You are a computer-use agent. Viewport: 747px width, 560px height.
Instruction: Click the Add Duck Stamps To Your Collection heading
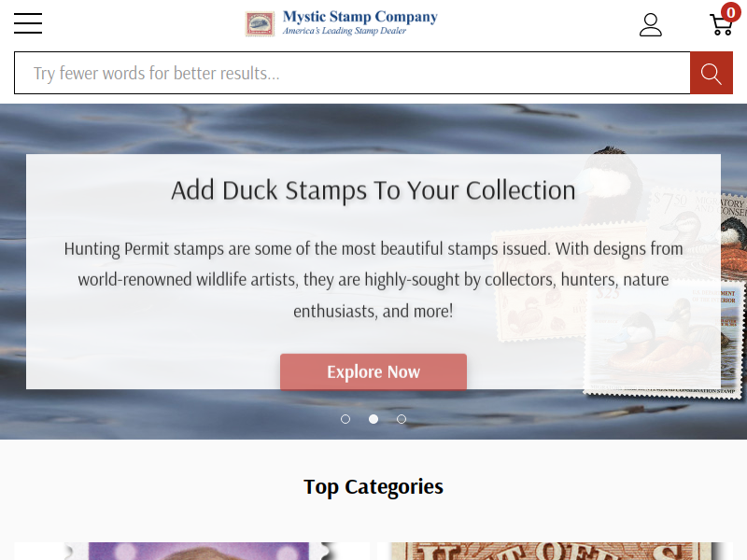click(373, 190)
